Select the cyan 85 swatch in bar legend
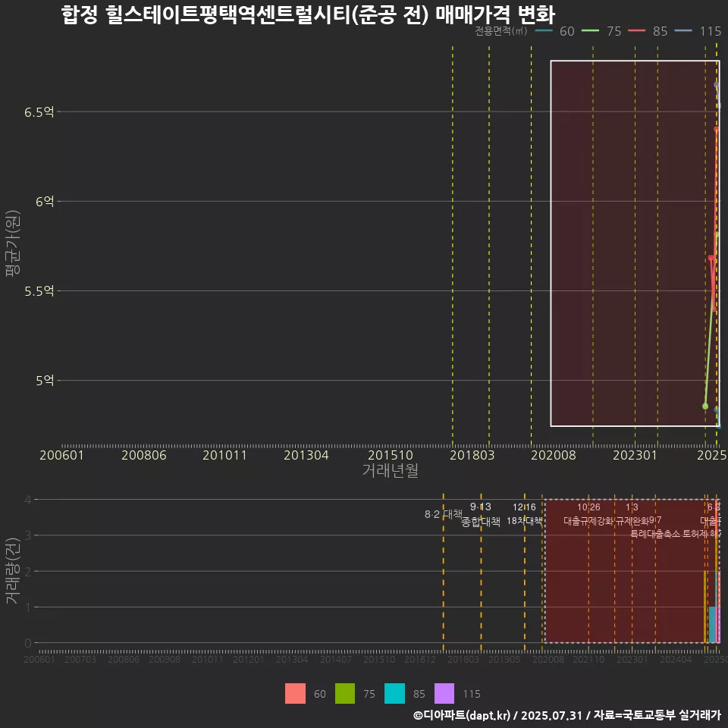This screenshot has height=728, width=728. pyautogui.click(x=394, y=693)
